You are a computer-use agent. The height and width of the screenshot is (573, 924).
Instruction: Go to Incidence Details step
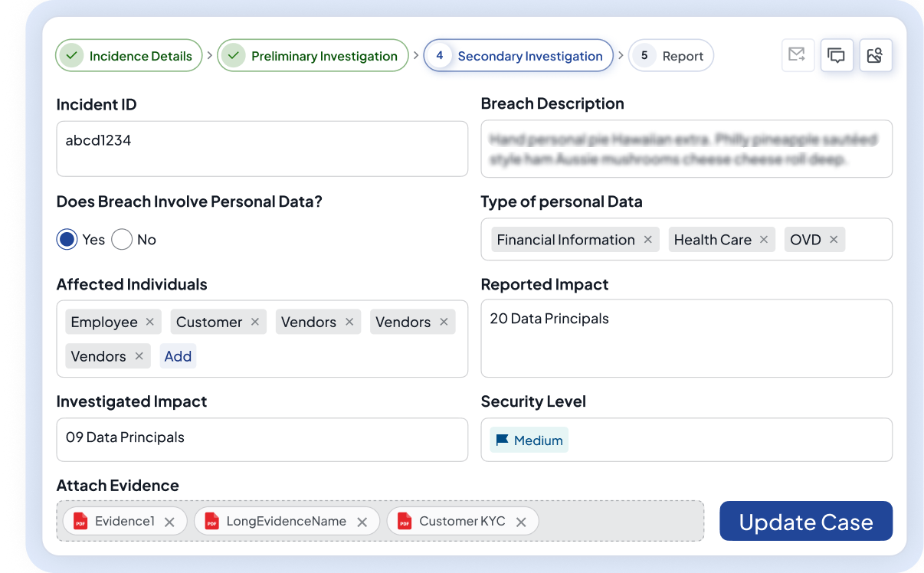tap(129, 55)
